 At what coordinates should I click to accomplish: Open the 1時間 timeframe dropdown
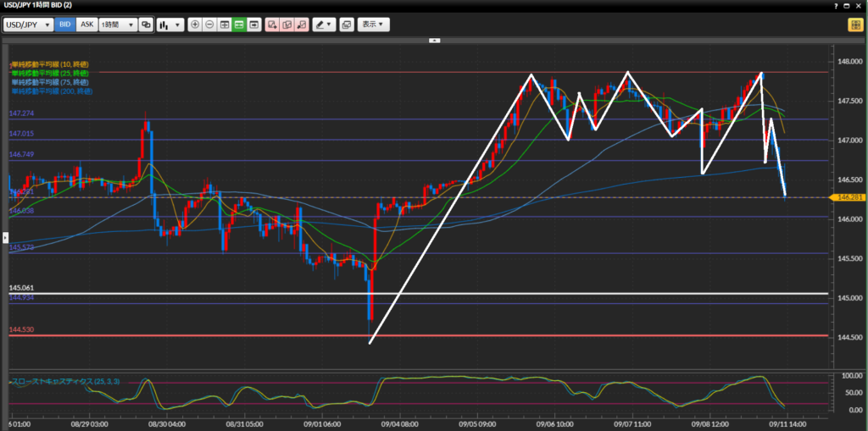pos(118,25)
